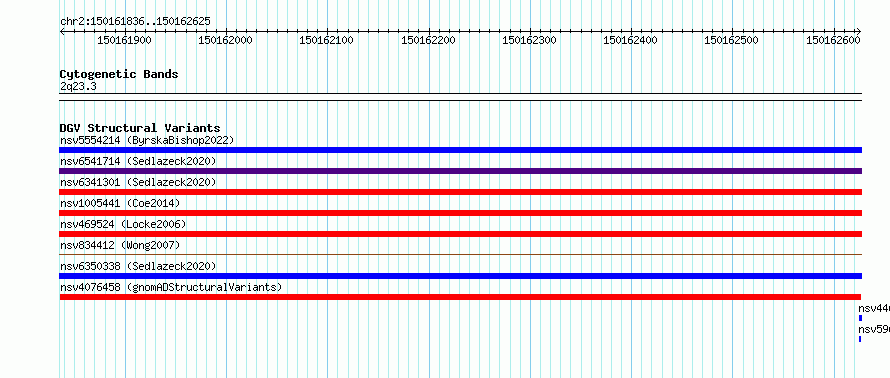The width and height of the screenshot is (890, 378).
Task: Click the black 2q23.3 band bar
Action: (x=461, y=97)
